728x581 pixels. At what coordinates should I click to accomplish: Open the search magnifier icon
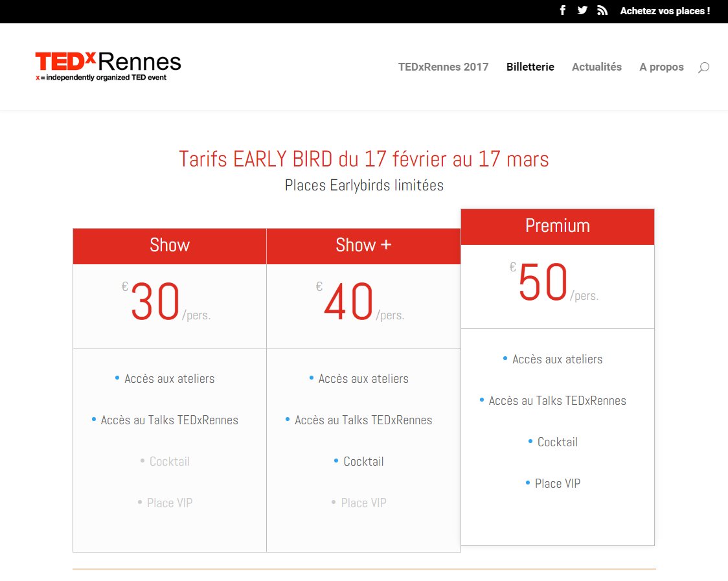(x=703, y=67)
